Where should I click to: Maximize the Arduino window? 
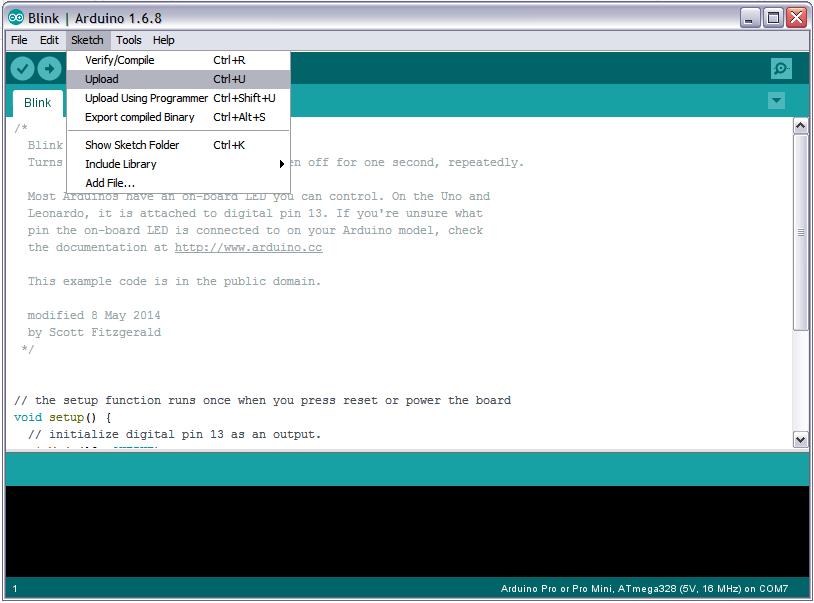(x=773, y=19)
